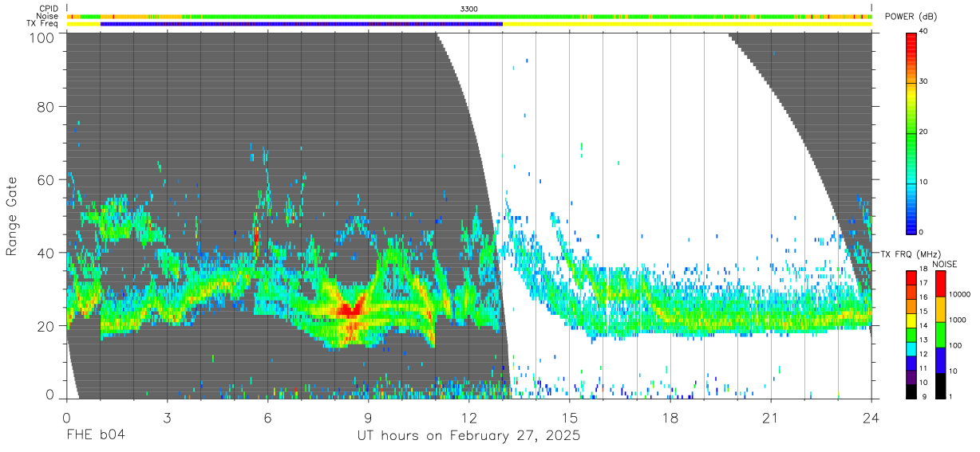Click the 18 tick on UT hours axis
980x452 pixels.
click(x=670, y=417)
